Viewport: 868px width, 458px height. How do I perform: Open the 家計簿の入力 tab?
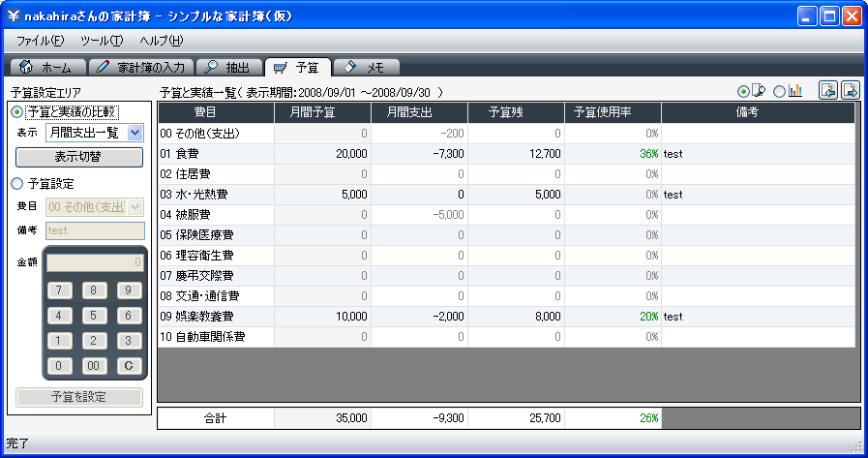click(x=141, y=67)
